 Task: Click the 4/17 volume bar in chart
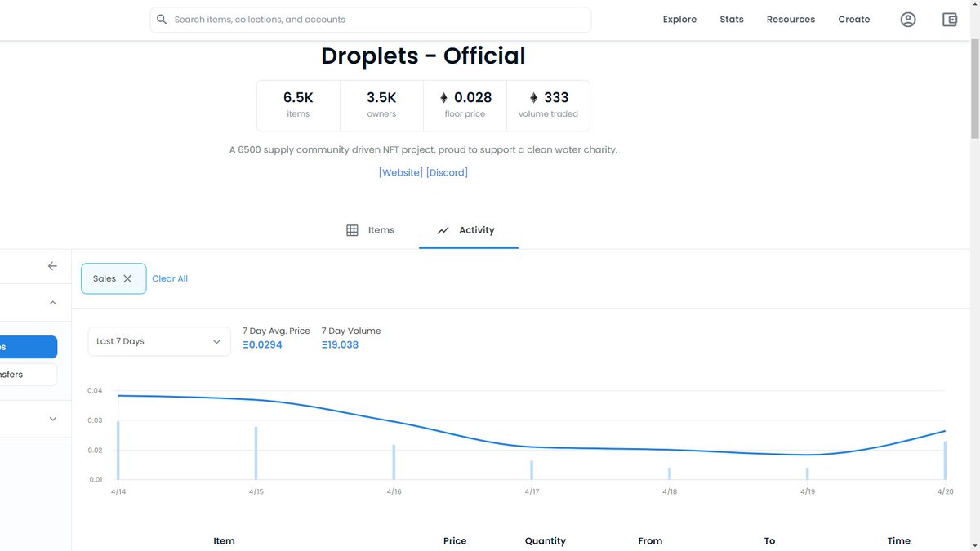coord(532,470)
